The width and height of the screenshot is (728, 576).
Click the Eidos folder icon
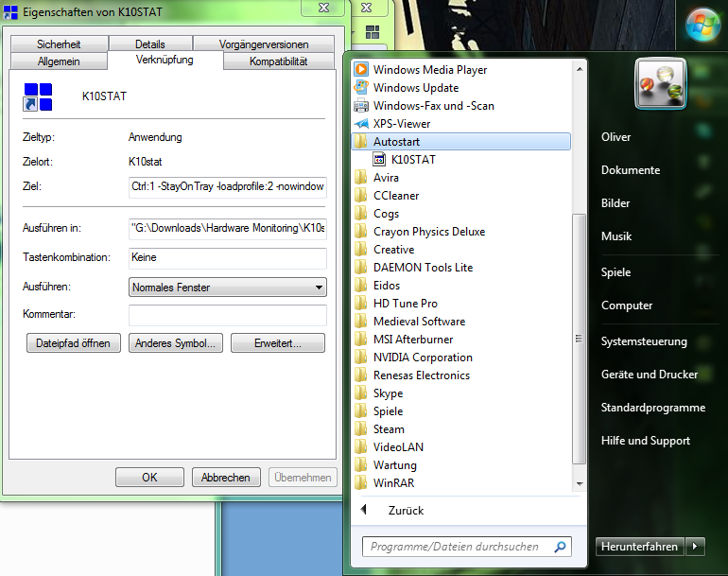click(360, 286)
